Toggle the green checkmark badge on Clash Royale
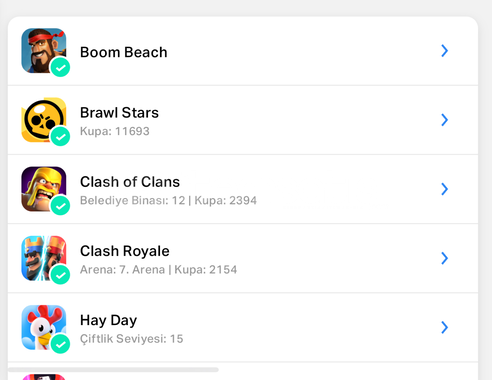 [x=60, y=275]
